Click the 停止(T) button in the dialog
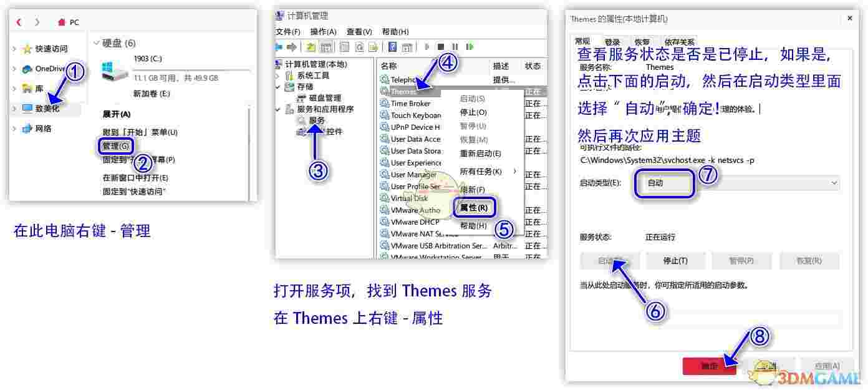The height and width of the screenshot is (390, 868). 677,261
